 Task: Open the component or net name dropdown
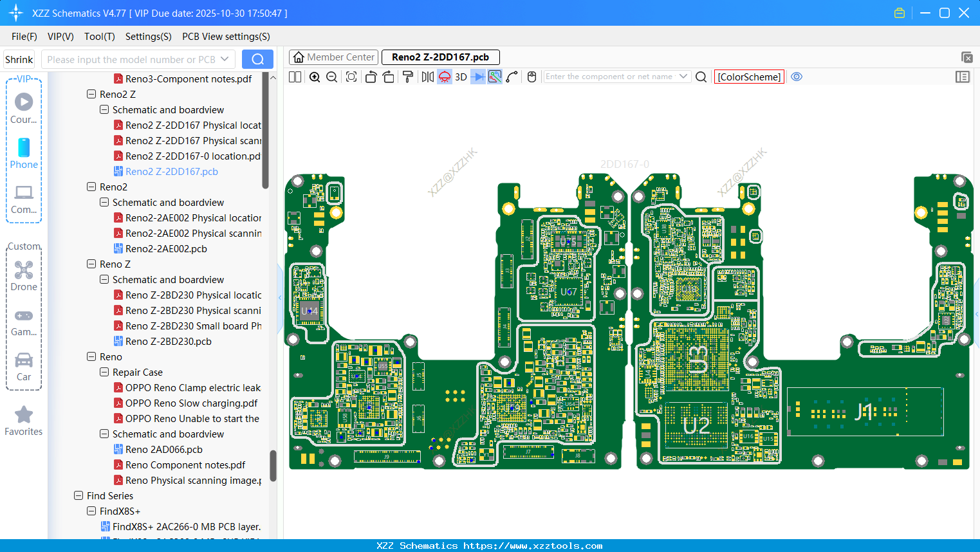coord(683,77)
